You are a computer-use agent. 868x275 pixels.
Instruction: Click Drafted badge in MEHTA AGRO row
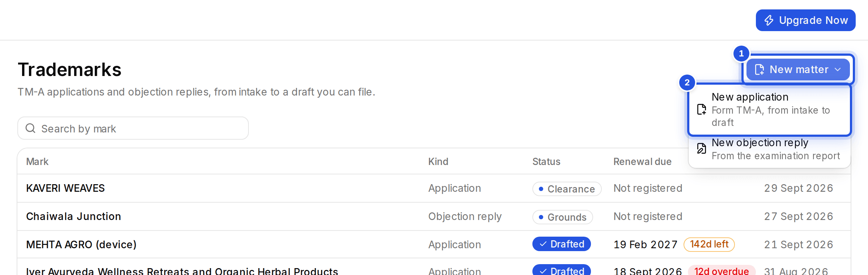pos(561,244)
